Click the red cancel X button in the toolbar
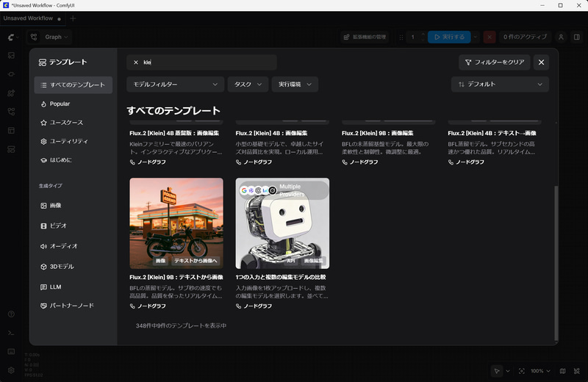Image resolution: width=588 pixels, height=382 pixels. pyautogui.click(x=490, y=37)
